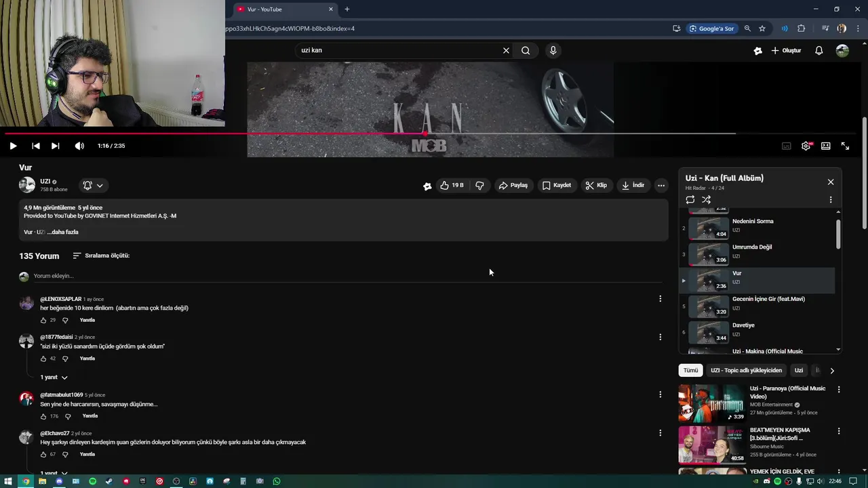Show next filter chips arrow
Image resolution: width=868 pixels, height=488 pixels.
(x=832, y=371)
